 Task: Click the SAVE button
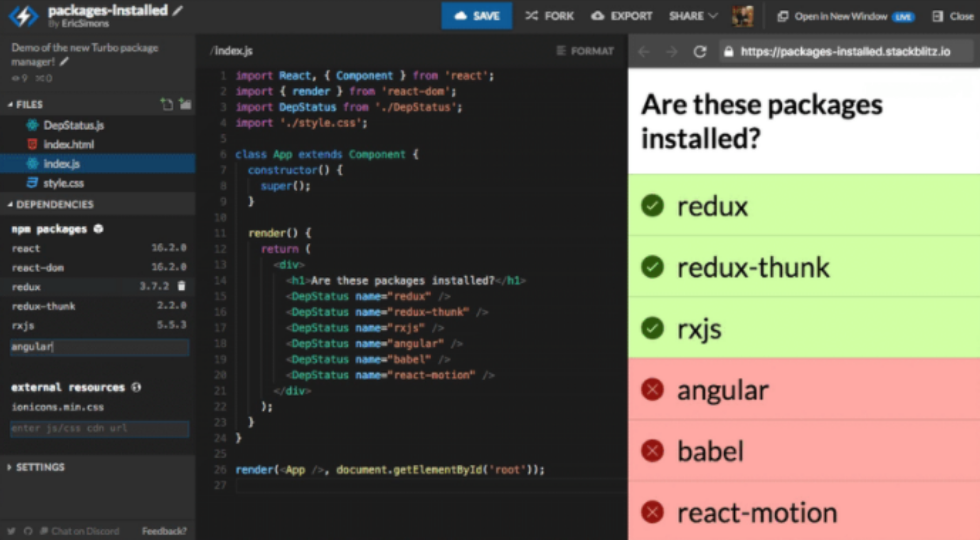point(477,16)
